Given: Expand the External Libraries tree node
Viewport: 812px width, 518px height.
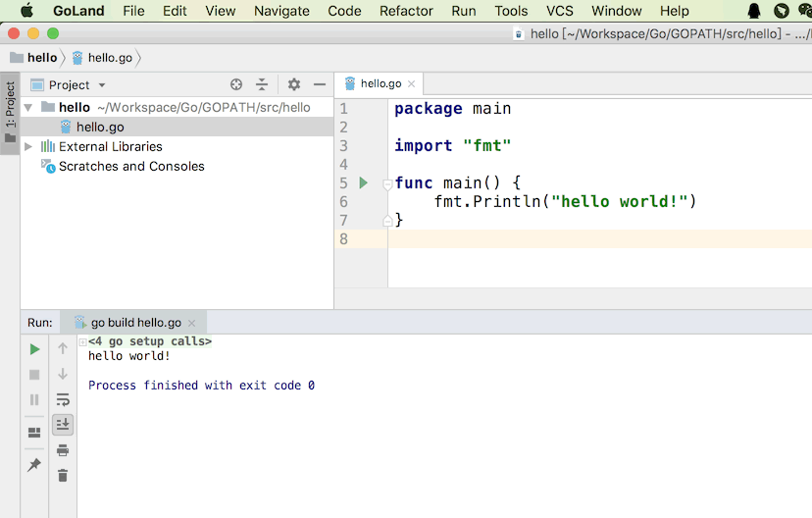Looking at the screenshot, I should tap(28, 146).
